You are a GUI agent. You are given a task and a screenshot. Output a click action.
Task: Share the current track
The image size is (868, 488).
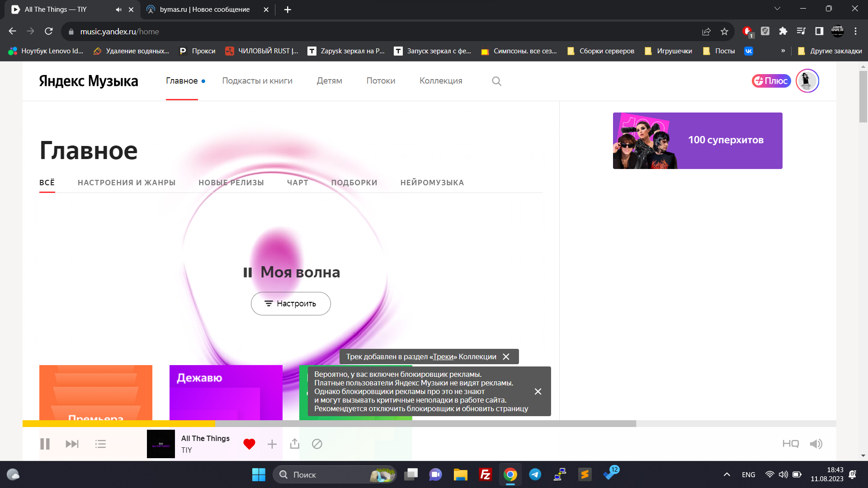coord(295,444)
